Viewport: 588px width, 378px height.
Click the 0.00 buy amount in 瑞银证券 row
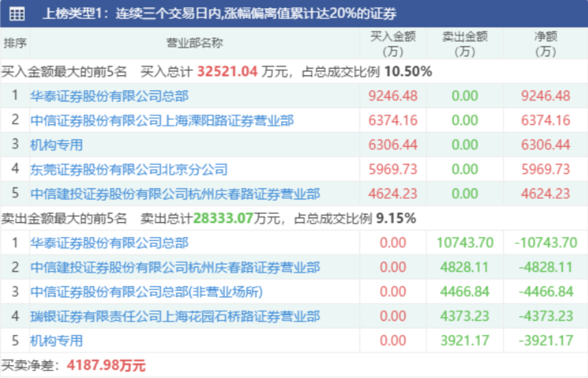click(x=393, y=316)
